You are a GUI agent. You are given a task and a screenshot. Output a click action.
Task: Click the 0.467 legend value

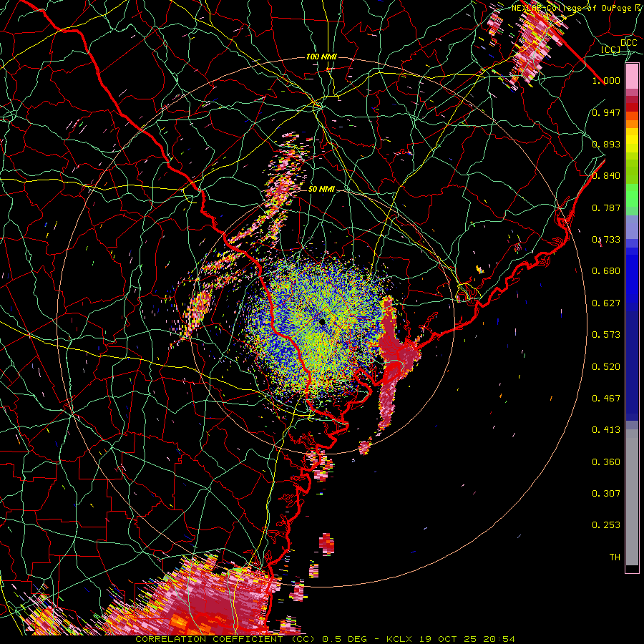pos(606,399)
